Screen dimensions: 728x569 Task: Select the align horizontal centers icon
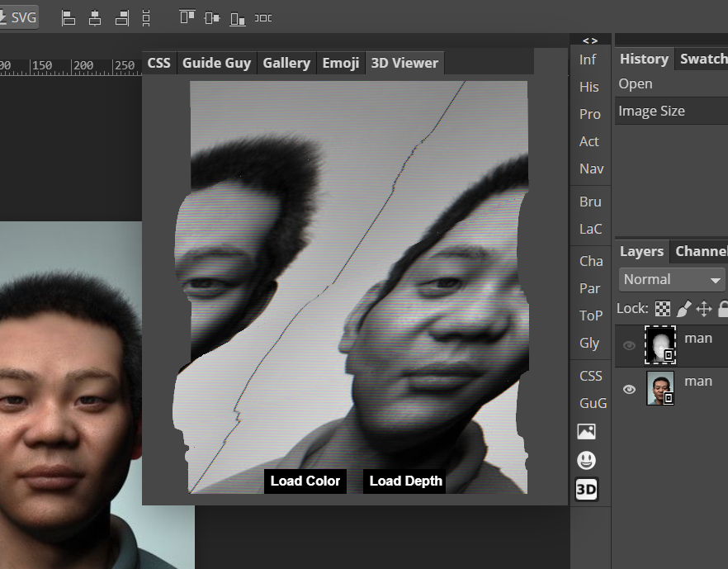point(95,17)
